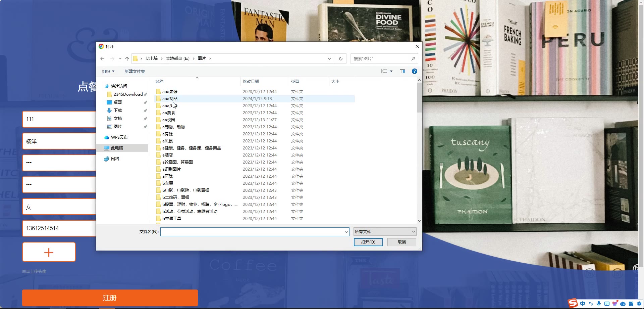Open 文档 in the sidebar
The width and height of the screenshot is (644, 309).
coord(117,119)
